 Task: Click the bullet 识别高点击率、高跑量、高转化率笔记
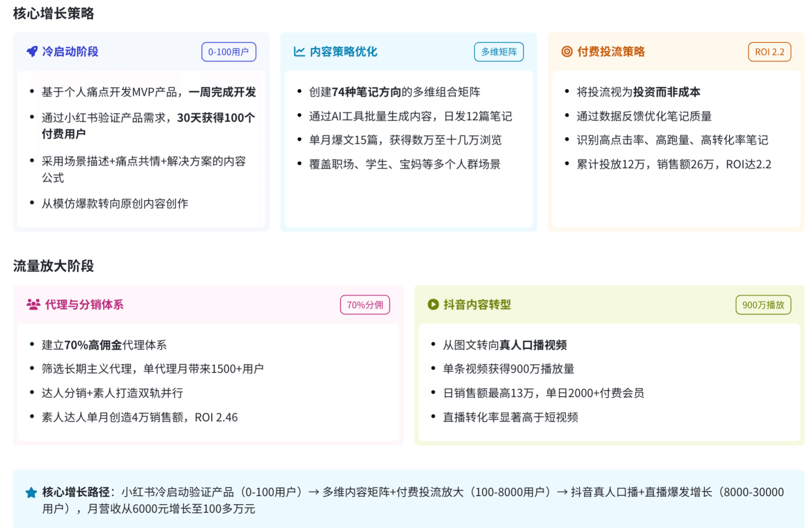673,140
